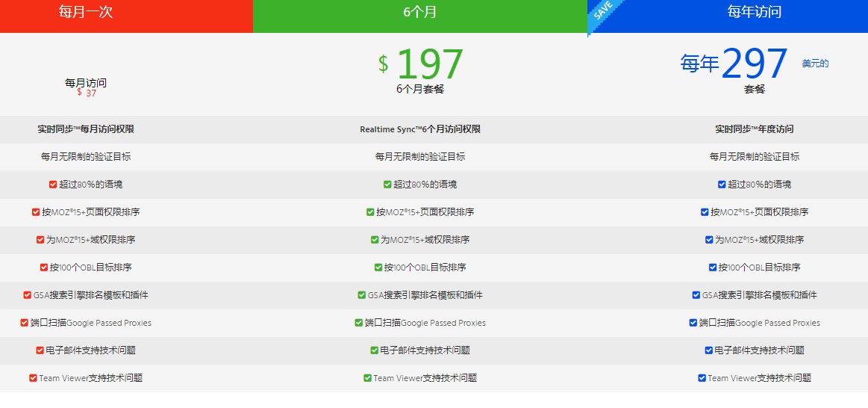Click the blue check icon beside 超过80%的语境
This screenshot has width=868, height=408.
722,185
